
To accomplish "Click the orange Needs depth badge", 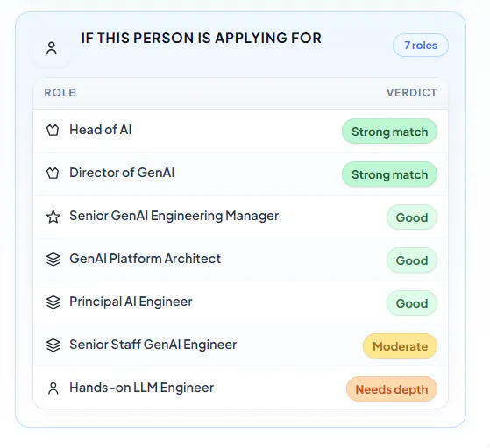I will [392, 389].
